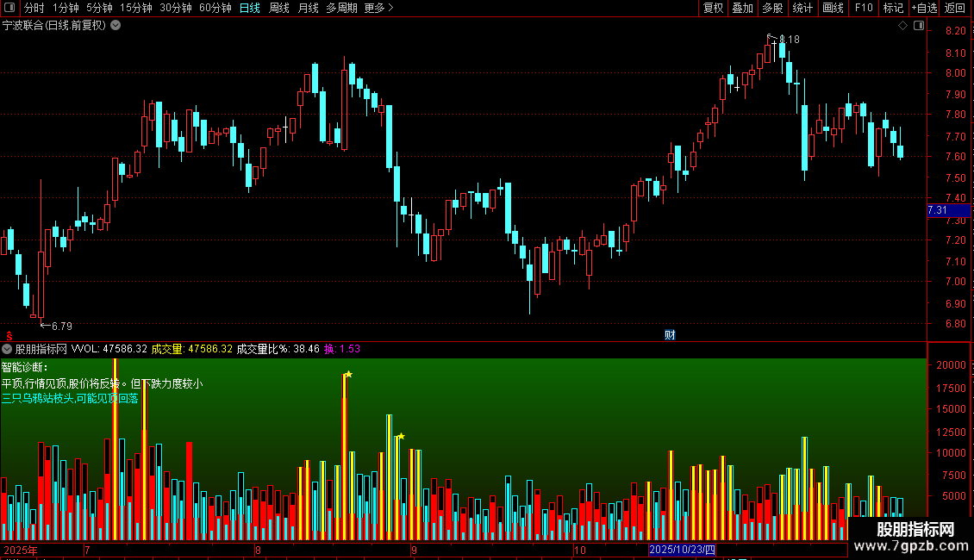Open F10 company information

tap(864, 8)
